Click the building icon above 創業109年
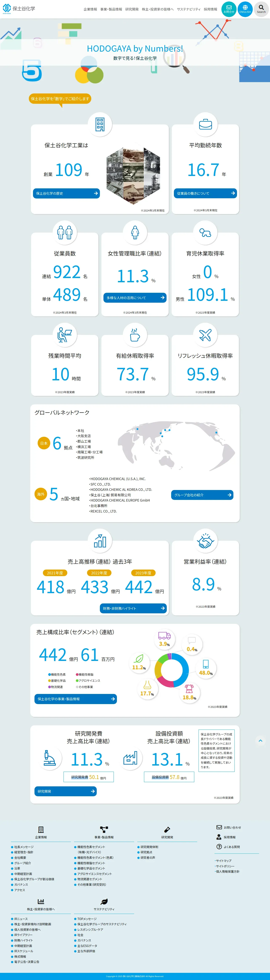 click(100, 124)
